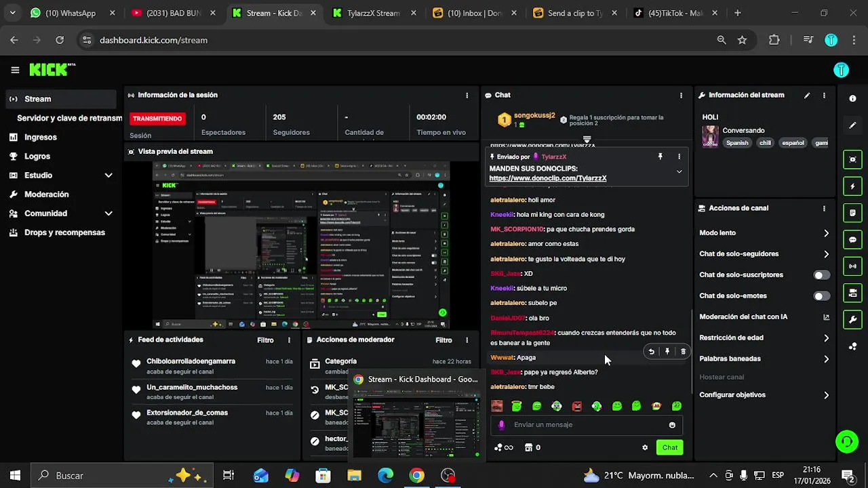Open the emoji picker in the message box
868x488 pixels.
672,425
